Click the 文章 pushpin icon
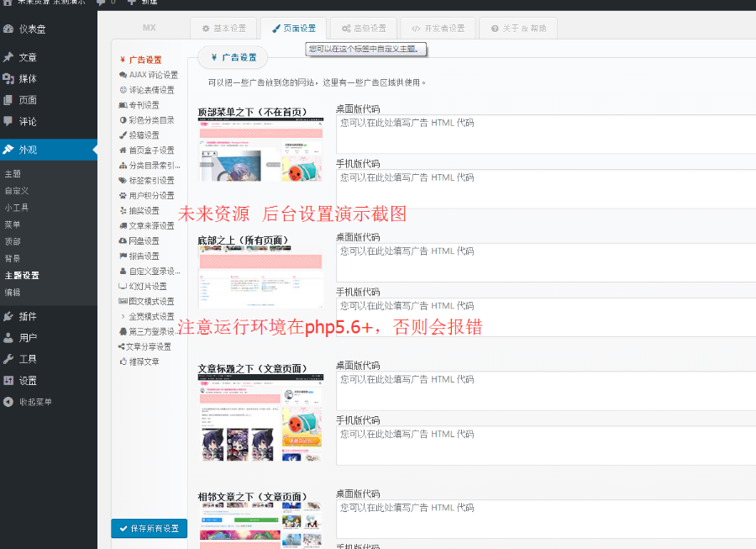The height and width of the screenshot is (549, 756). coord(8,57)
